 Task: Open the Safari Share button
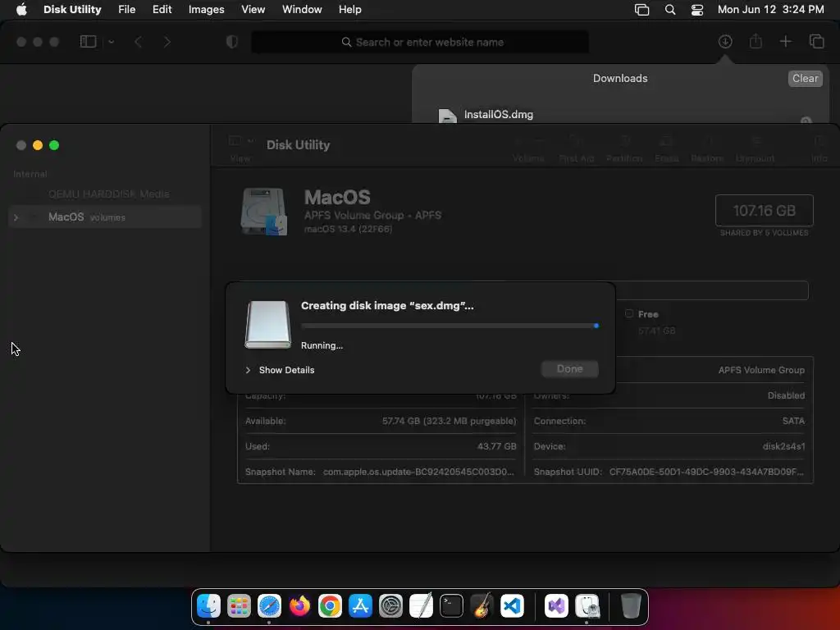point(756,41)
